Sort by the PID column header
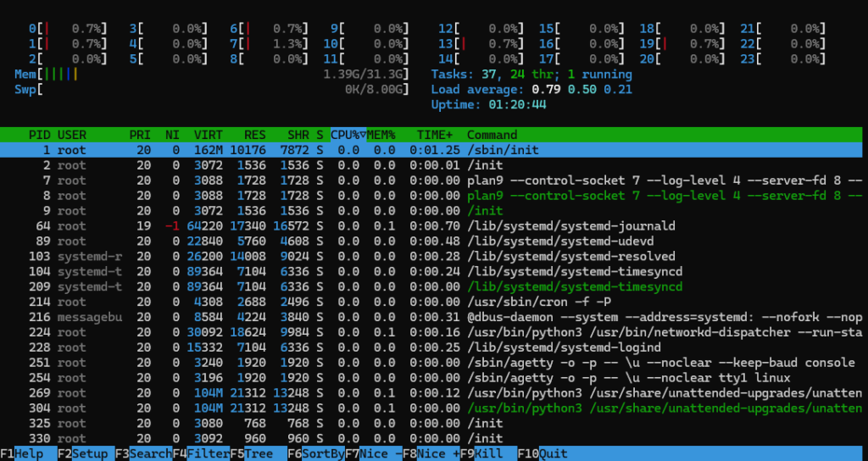This screenshot has height=461, width=868. click(39, 135)
